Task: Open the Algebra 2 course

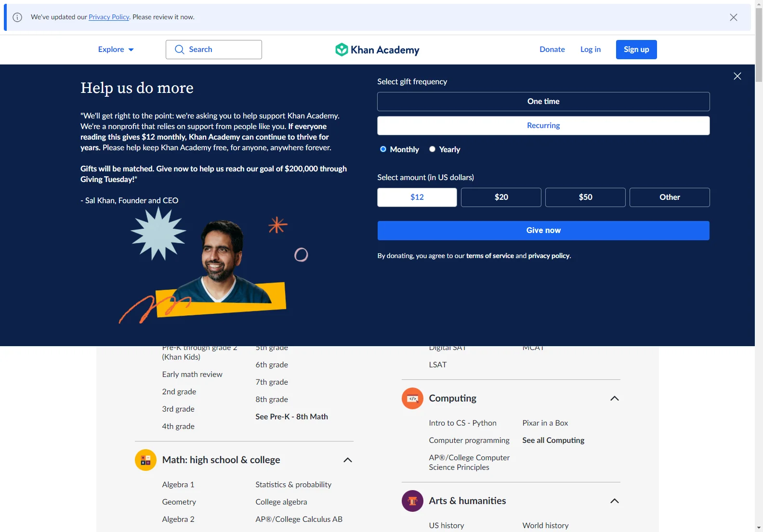Action: tap(178, 519)
